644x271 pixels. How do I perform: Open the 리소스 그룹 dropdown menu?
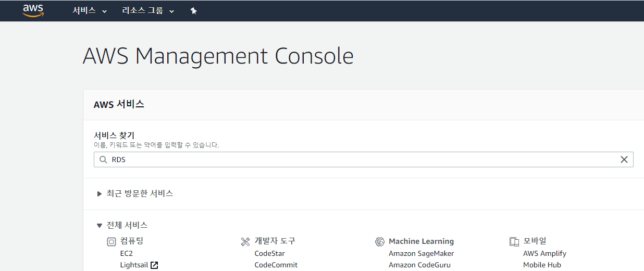click(148, 11)
